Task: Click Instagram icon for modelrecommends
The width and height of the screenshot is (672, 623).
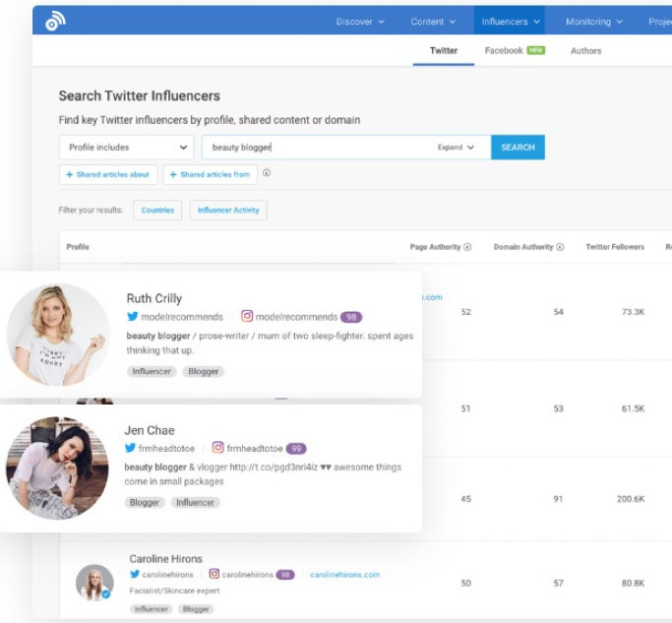Action: [x=247, y=316]
